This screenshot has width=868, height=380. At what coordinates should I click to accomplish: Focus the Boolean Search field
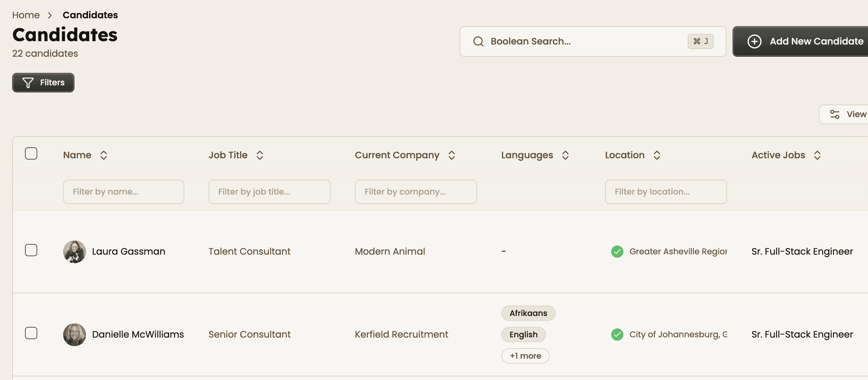[593, 41]
